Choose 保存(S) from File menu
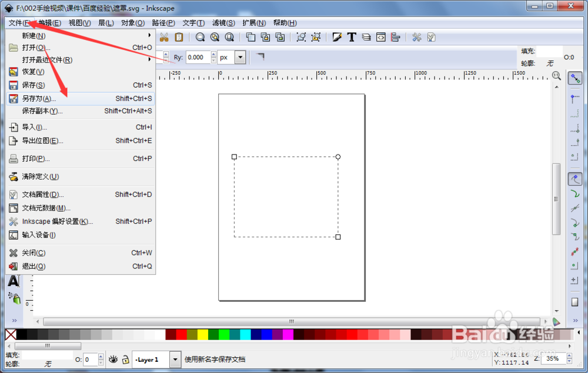The image size is (588, 373). point(81,85)
